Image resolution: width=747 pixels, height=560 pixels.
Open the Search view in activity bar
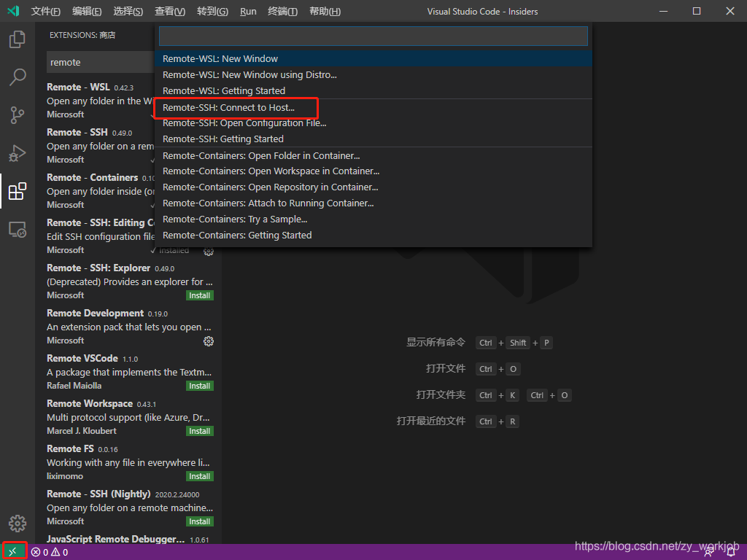click(18, 77)
